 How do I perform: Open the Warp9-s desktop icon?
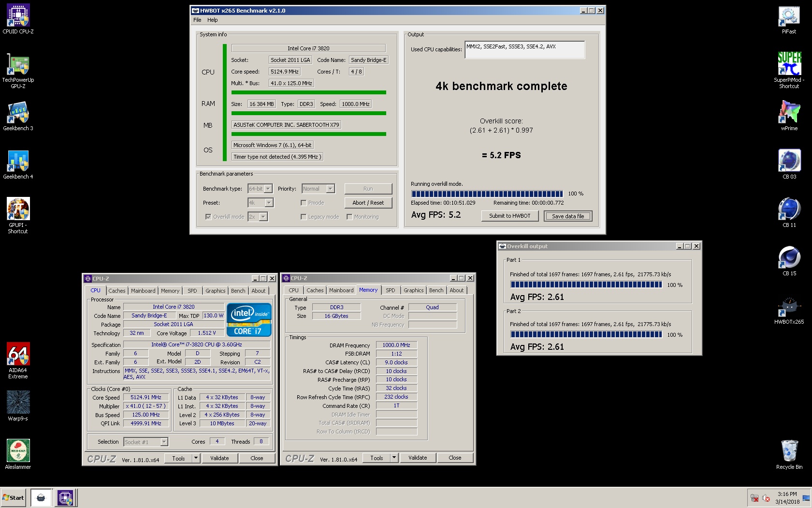click(x=18, y=406)
